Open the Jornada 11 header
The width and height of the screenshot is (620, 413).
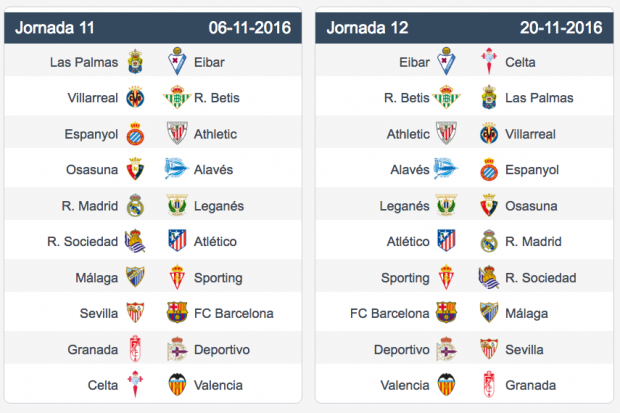coord(153,28)
